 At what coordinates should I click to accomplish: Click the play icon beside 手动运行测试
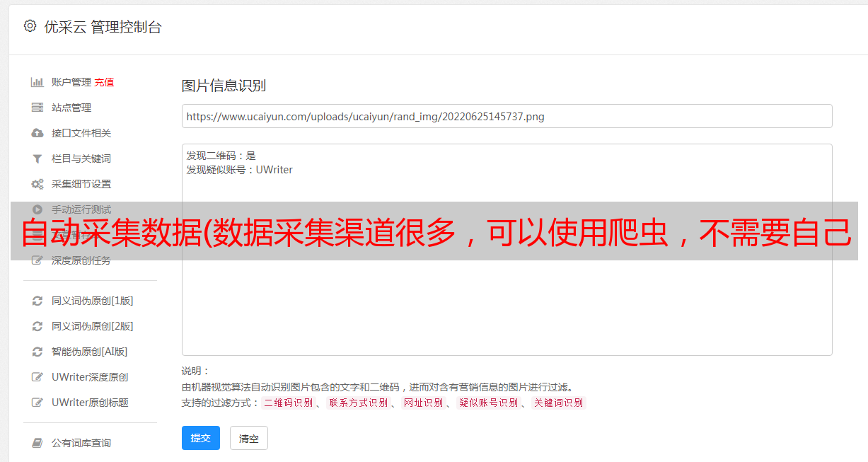pos(37,209)
